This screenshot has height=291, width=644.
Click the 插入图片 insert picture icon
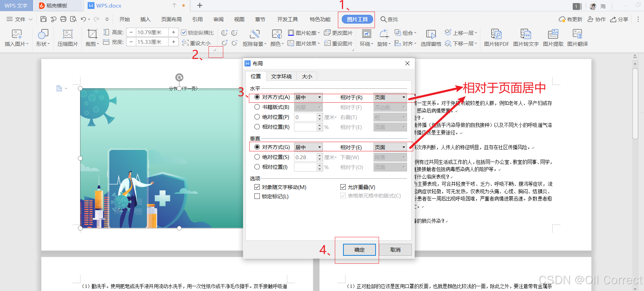(16, 34)
